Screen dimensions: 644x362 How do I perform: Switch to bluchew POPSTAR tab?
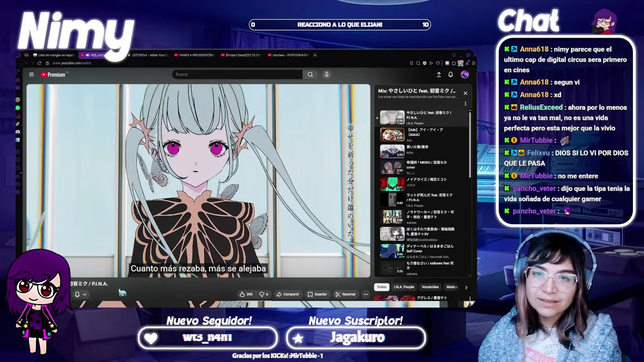pos(288,55)
